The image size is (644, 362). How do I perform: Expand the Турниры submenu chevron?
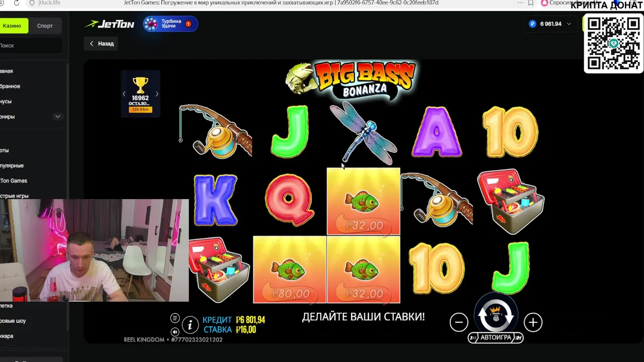point(57,117)
